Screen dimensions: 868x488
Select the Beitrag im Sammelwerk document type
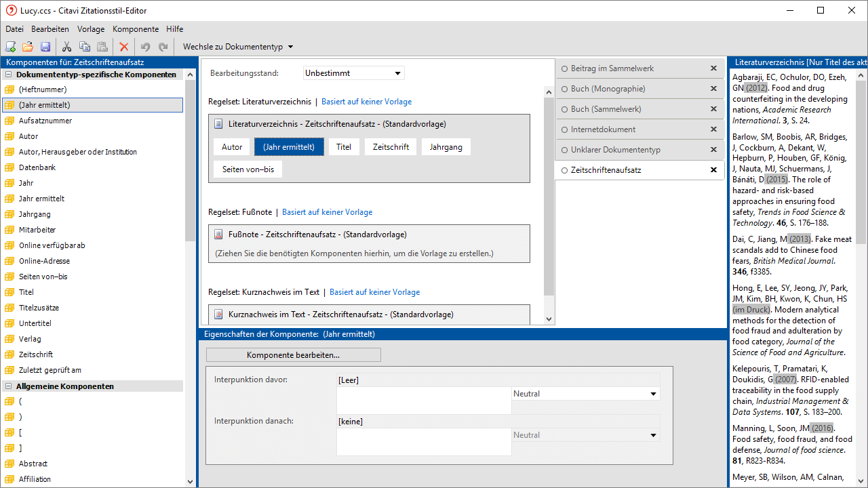(612, 68)
